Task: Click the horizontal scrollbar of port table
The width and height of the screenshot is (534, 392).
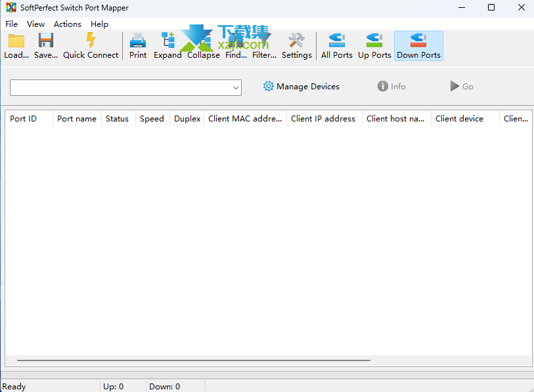Action: pyautogui.click(x=194, y=360)
